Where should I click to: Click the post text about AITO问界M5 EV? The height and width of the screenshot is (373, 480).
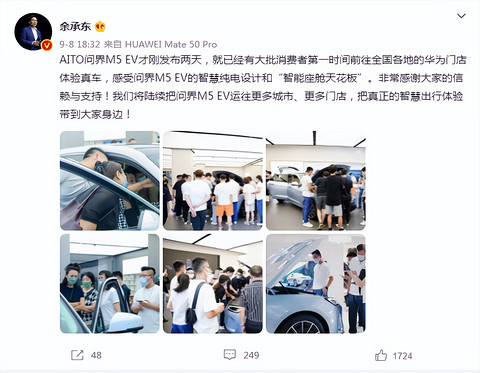click(x=263, y=87)
